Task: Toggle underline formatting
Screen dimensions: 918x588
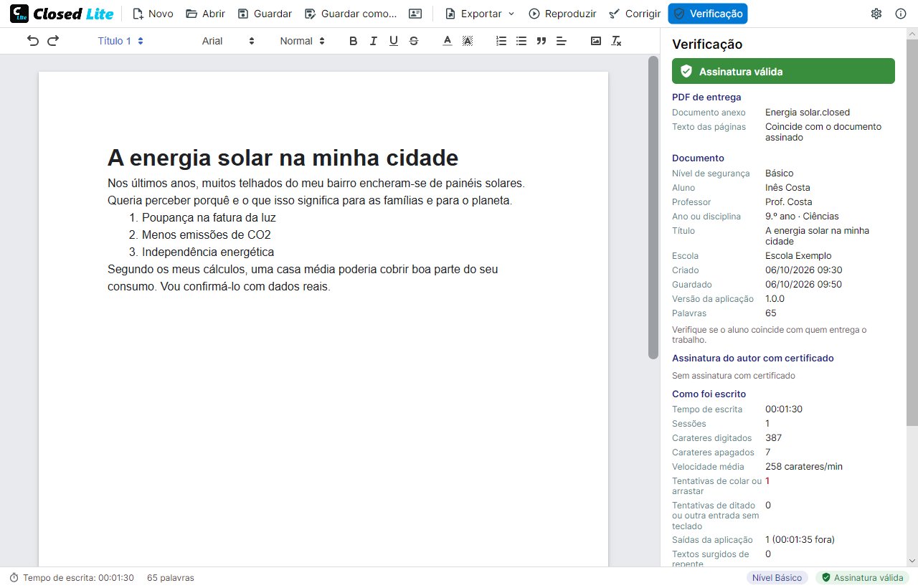Action: point(393,41)
